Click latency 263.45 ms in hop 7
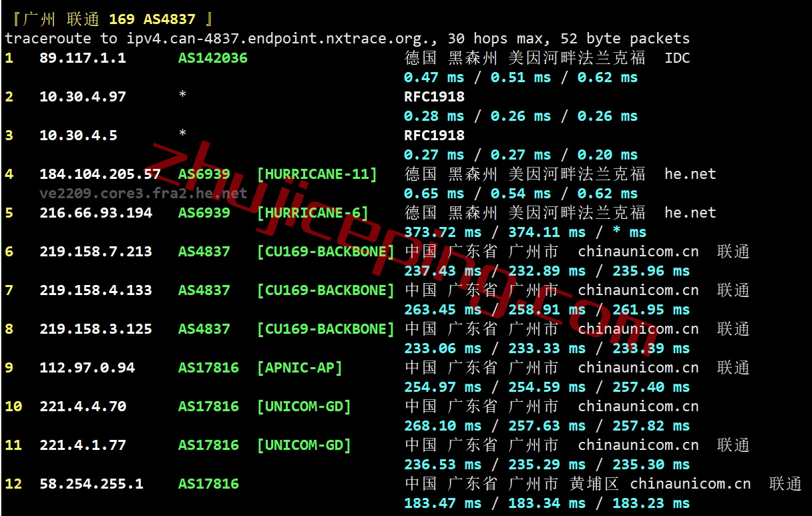This screenshot has width=812, height=516. tap(443, 310)
